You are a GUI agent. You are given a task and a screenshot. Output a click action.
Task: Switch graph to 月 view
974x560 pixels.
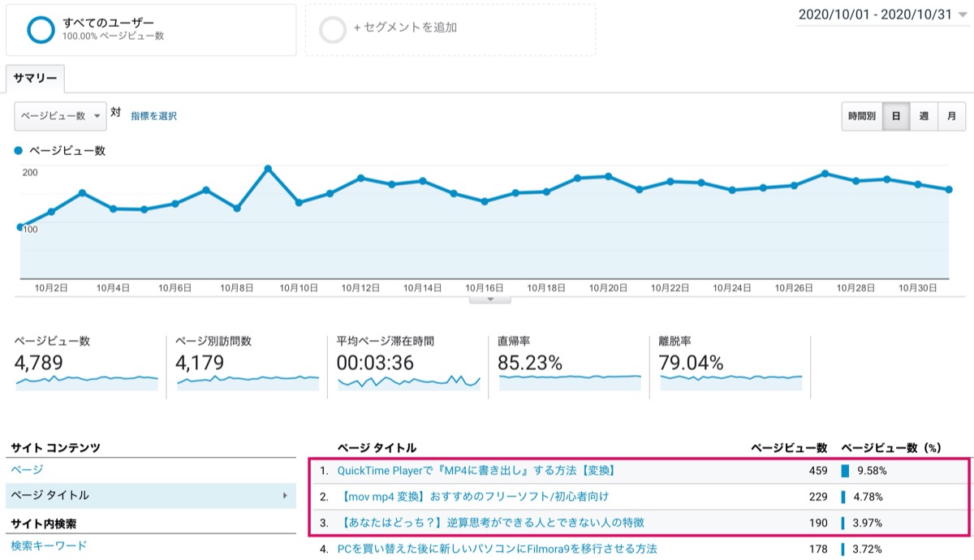951,116
